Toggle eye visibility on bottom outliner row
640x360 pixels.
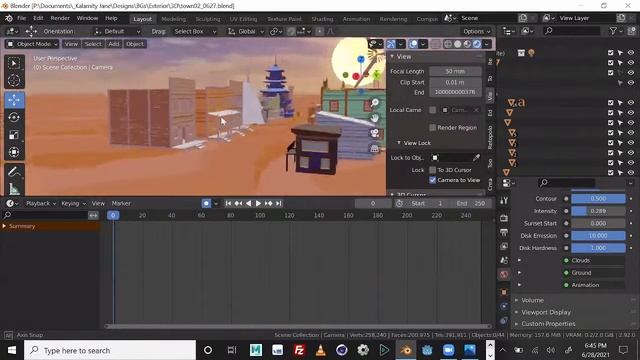pos(631,172)
